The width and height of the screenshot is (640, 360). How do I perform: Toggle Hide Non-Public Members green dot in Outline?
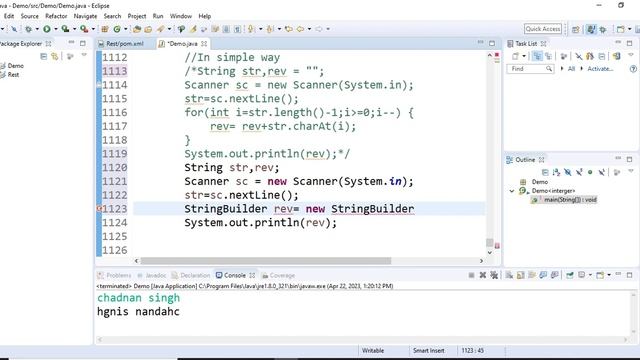click(590, 172)
